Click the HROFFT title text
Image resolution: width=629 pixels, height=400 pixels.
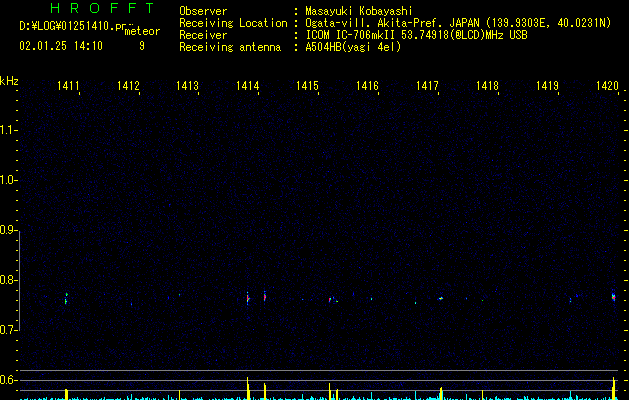click(103, 8)
